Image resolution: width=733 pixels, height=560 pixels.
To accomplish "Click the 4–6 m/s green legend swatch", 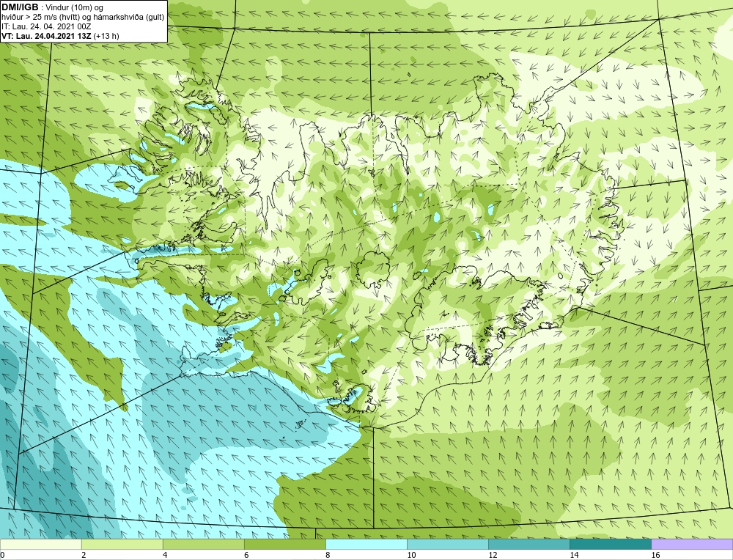I will coord(204,544).
